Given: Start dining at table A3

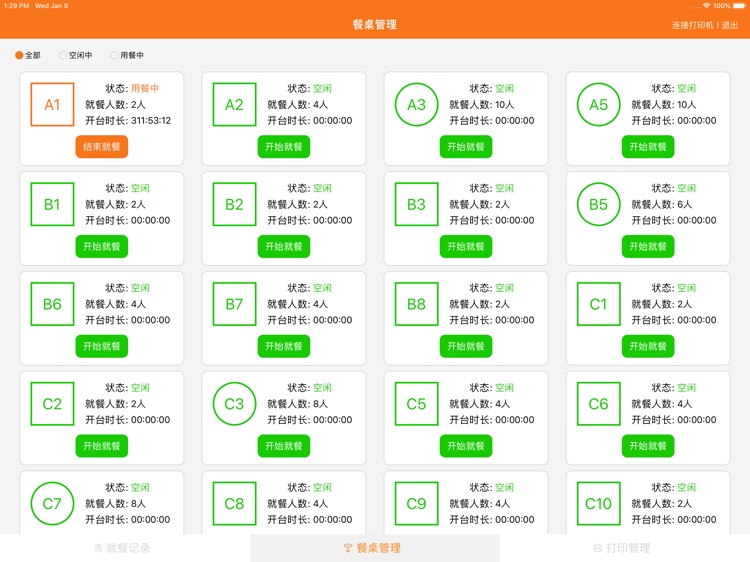Looking at the screenshot, I should [x=466, y=147].
